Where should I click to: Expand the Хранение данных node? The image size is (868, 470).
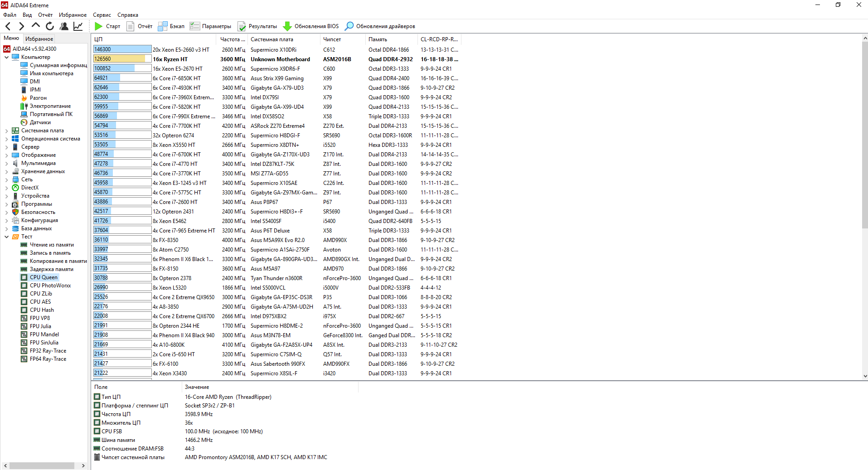click(6, 171)
